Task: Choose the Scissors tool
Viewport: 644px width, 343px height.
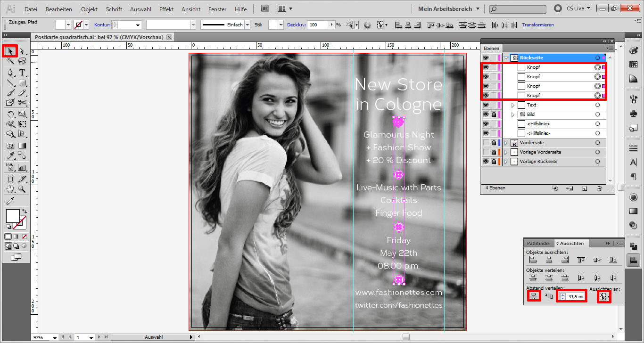Action: [22, 102]
